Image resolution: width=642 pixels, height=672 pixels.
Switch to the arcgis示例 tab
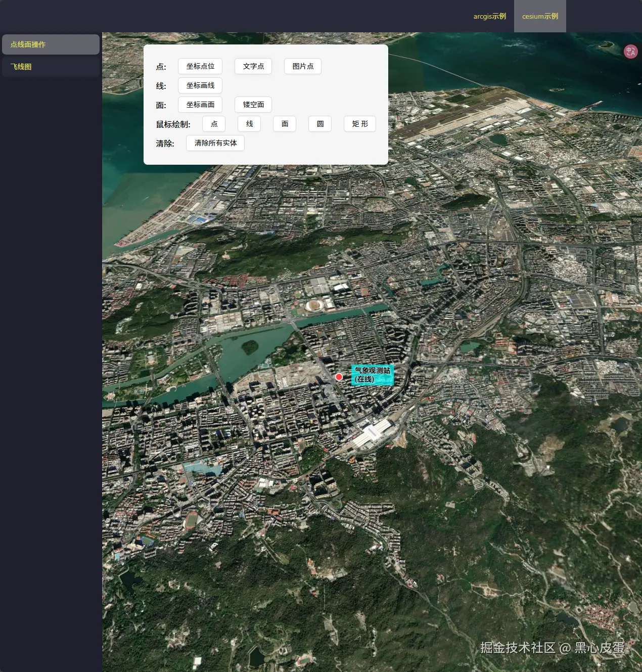pos(489,16)
